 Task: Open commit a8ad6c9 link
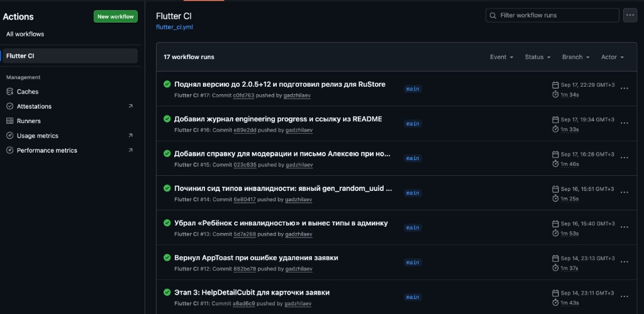coord(244,304)
